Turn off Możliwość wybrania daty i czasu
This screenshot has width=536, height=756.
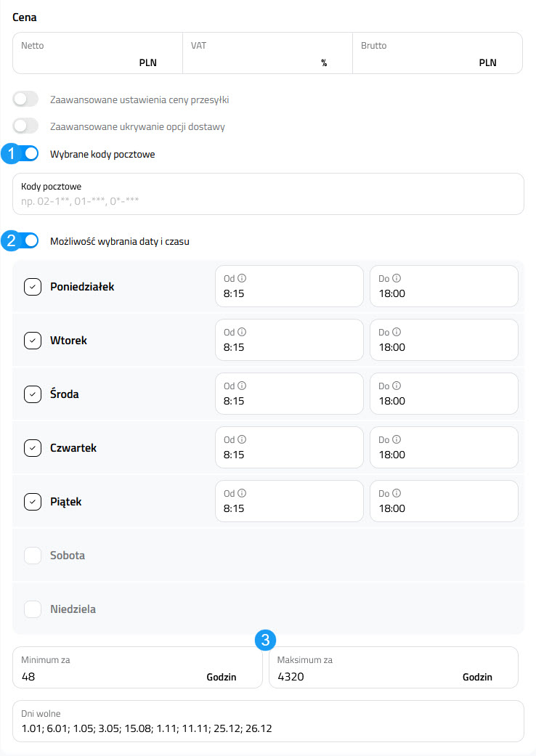pyautogui.click(x=26, y=241)
